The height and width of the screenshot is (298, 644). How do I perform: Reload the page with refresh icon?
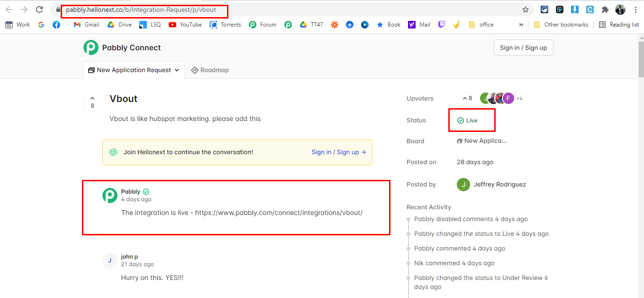pos(40,9)
